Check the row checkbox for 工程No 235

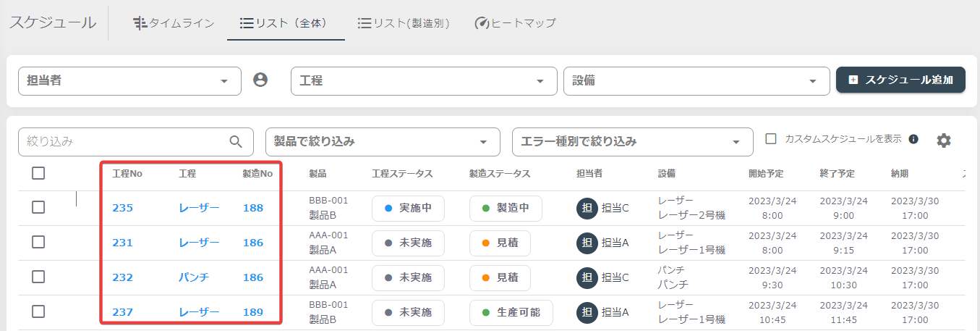(39, 207)
